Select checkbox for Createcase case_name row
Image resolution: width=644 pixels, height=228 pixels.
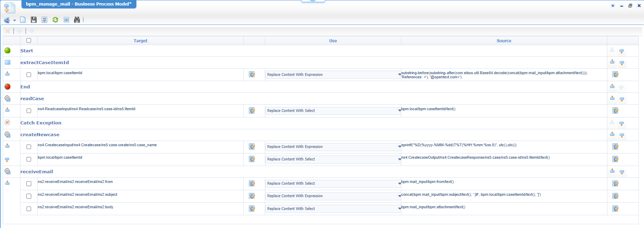point(29,147)
